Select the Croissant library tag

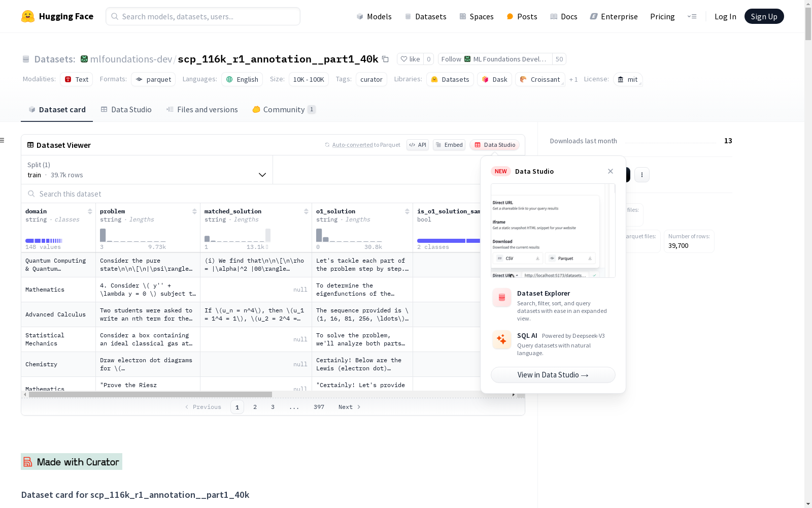tap(540, 79)
